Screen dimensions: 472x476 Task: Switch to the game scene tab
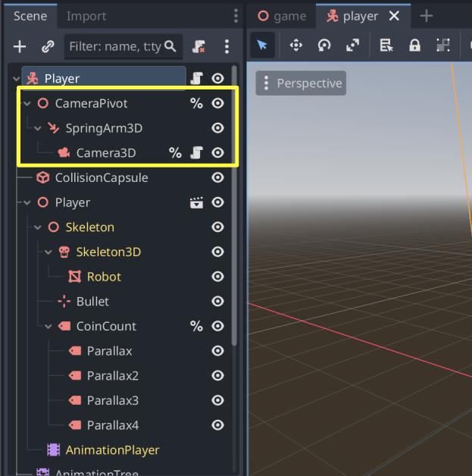(x=282, y=16)
